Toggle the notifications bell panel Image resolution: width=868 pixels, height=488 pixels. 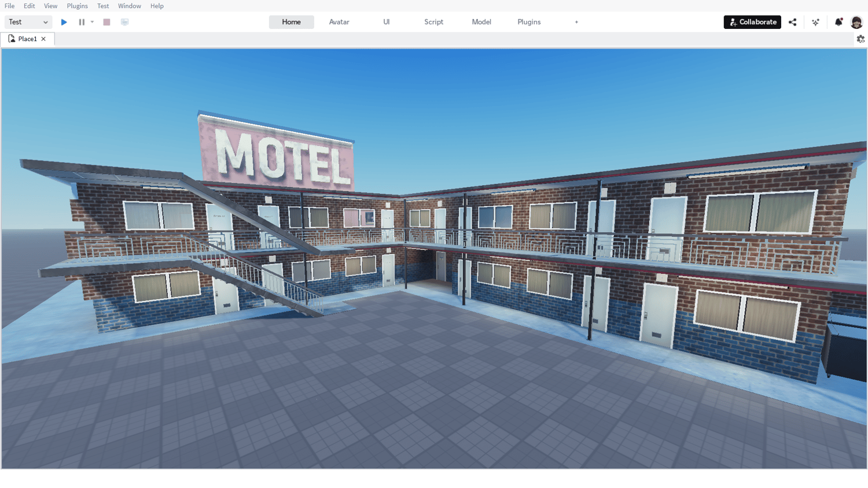838,21
